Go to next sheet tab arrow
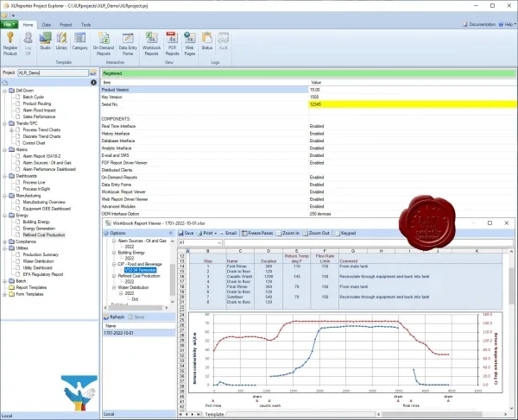Image resolution: width=518 pixels, height=420 pixels. click(193, 414)
